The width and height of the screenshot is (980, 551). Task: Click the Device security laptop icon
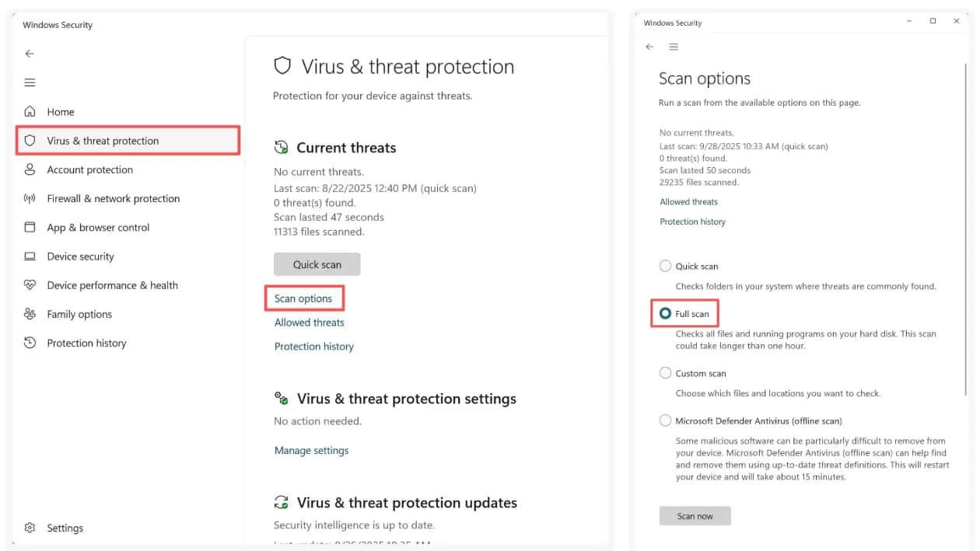[30, 256]
